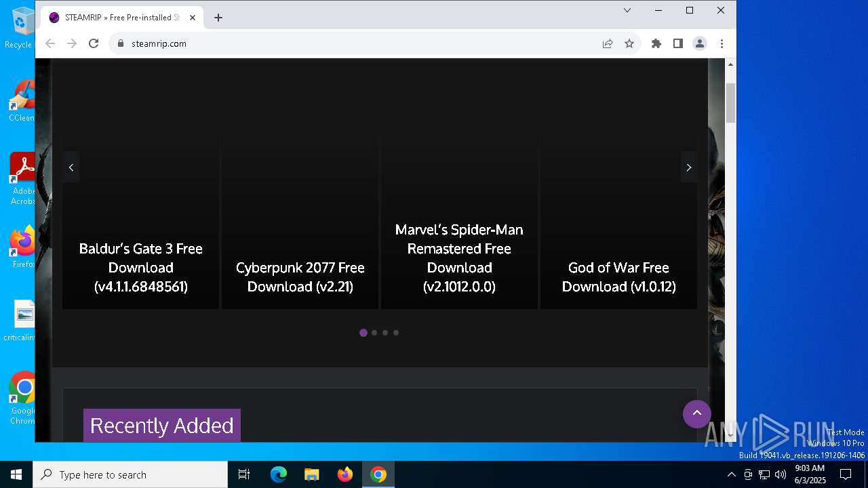Viewport: 868px width, 488px height.
Task: Bookmark this tab with star icon
Action: click(x=629, y=43)
